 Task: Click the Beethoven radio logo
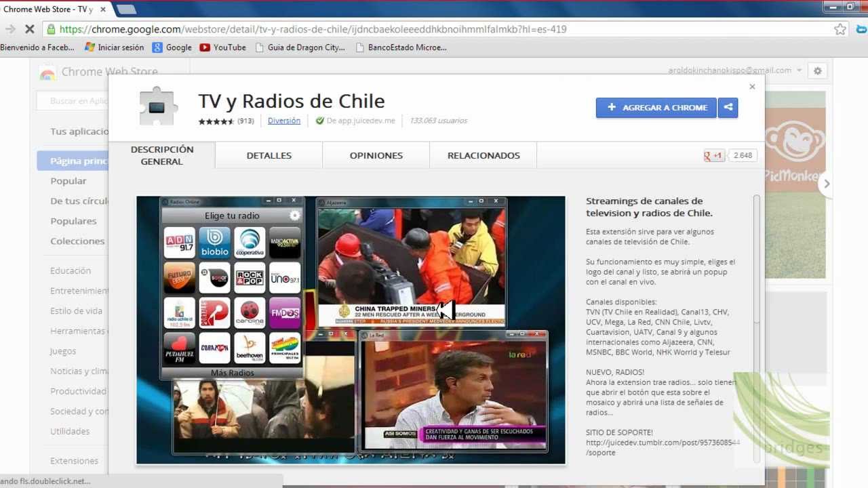(250, 348)
